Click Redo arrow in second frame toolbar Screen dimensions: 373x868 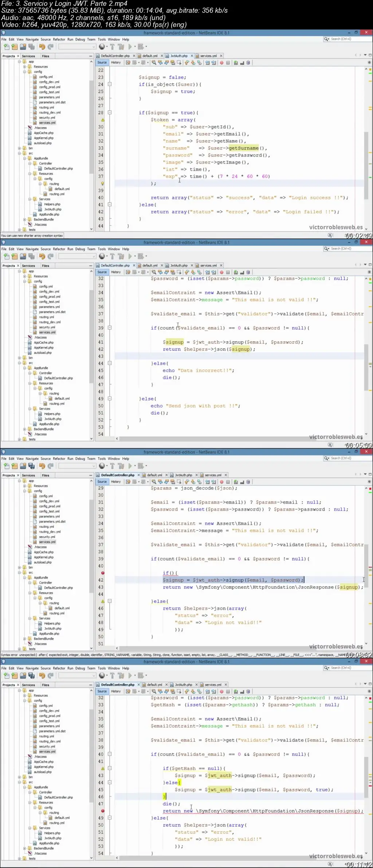50,256
